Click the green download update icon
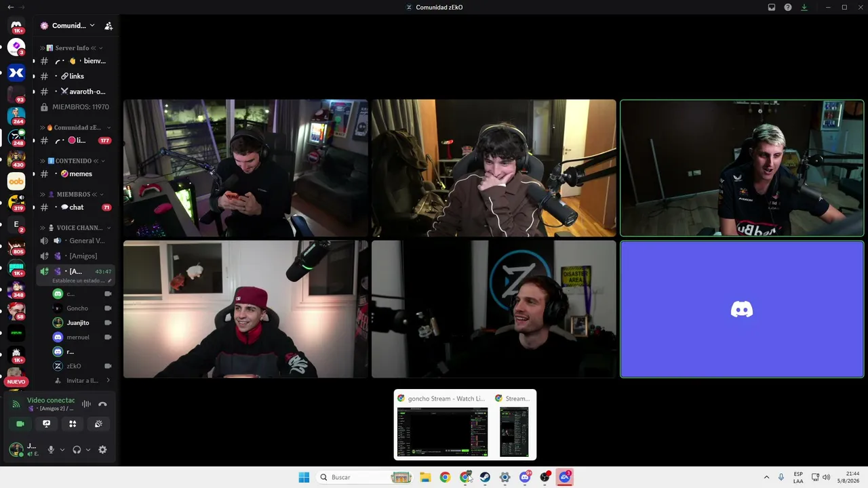The height and width of the screenshot is (488, 868). coord(804,7)
